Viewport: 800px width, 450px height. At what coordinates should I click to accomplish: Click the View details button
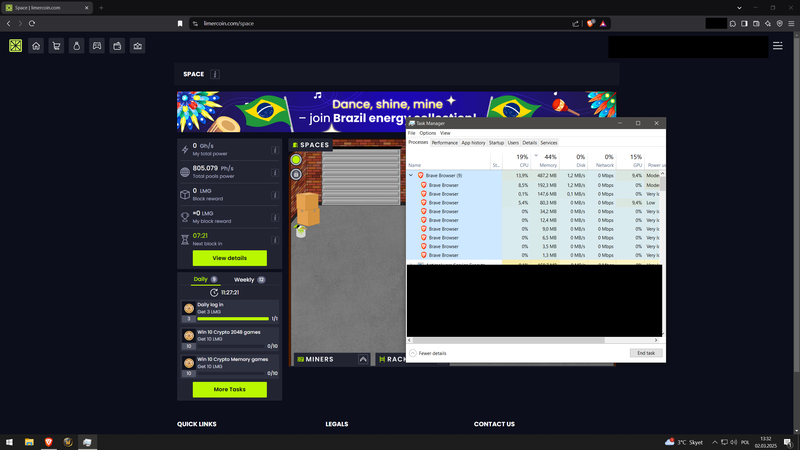pyautogui.click(x=230, y=258)
